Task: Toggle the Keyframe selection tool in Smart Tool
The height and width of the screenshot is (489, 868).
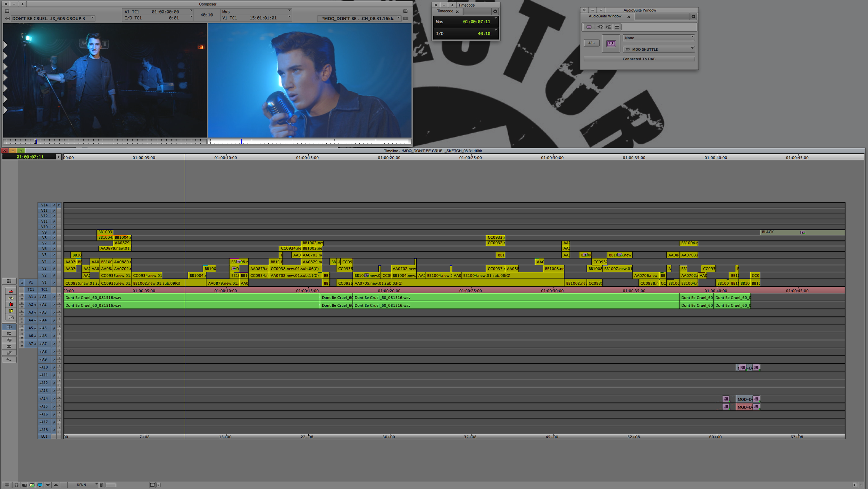Action: click(11, 317)
